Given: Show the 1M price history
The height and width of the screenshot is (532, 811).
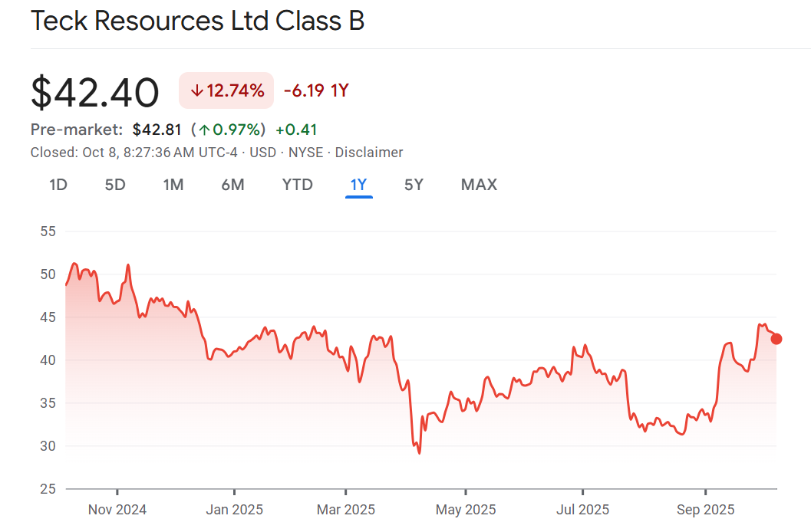Looking at the screenshot, I should [173, 185].
